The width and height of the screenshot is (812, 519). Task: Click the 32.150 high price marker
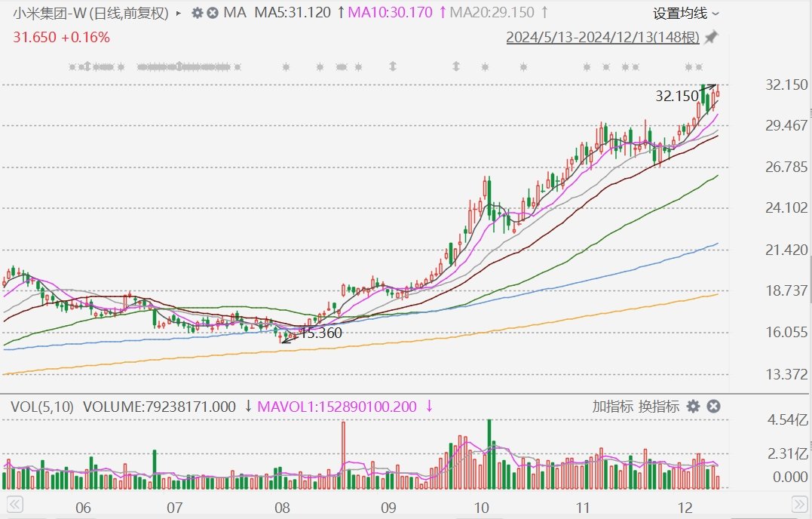click(677, 96)
